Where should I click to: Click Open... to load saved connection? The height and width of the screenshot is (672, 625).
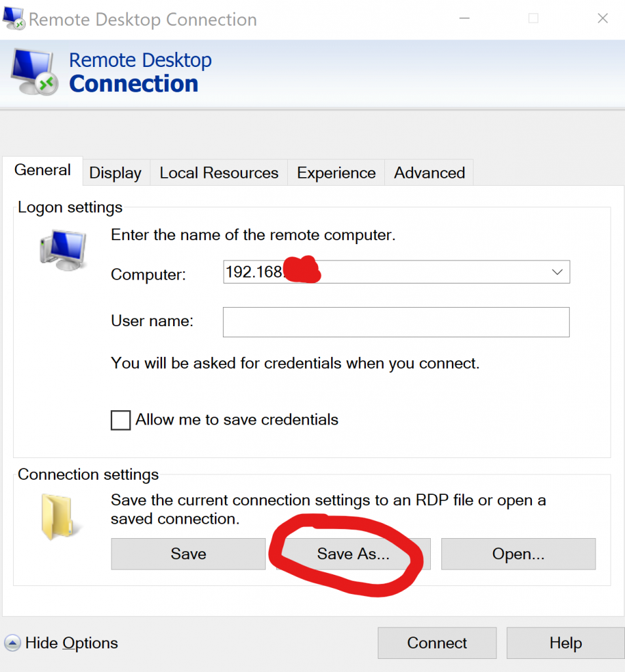(518, 554)
